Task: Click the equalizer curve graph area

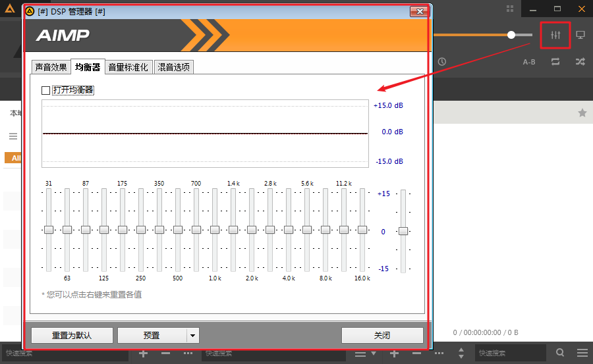Action: pyautogui.click(x=205, y=134)
